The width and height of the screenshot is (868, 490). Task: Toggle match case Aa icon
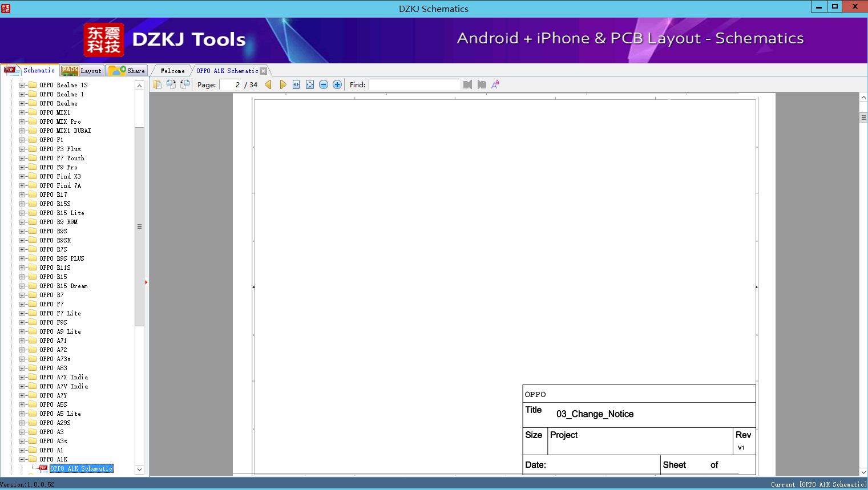pyautogui.click(x=495, y=84)
